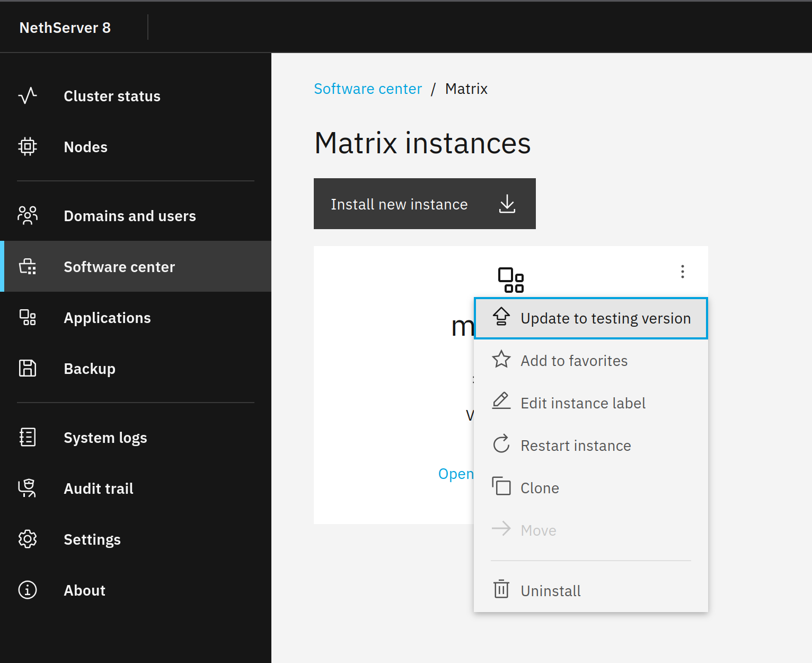Choose Restart instance from menu

[575, 446]
